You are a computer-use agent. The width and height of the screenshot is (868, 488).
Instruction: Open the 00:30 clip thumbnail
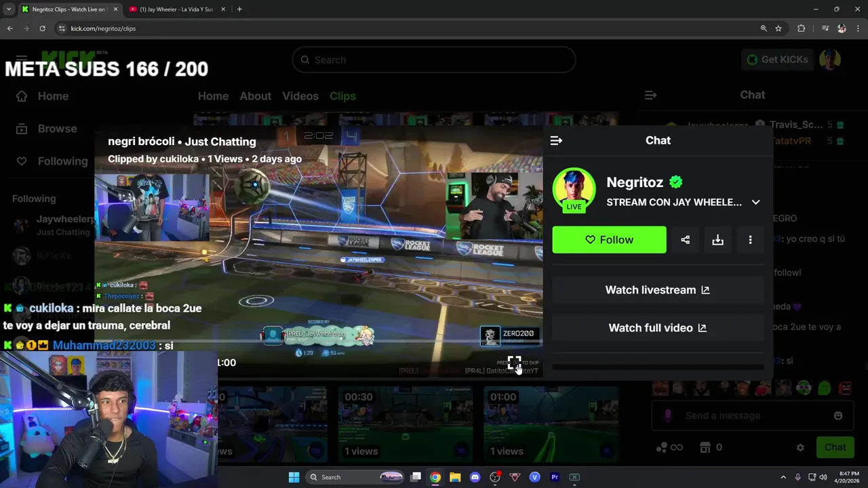click(x=406, y=424)
